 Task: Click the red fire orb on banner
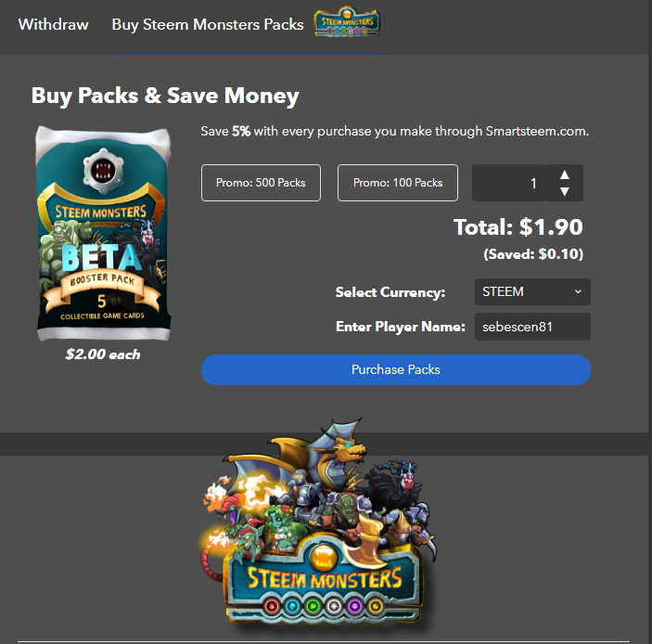[x=272, y=606]
